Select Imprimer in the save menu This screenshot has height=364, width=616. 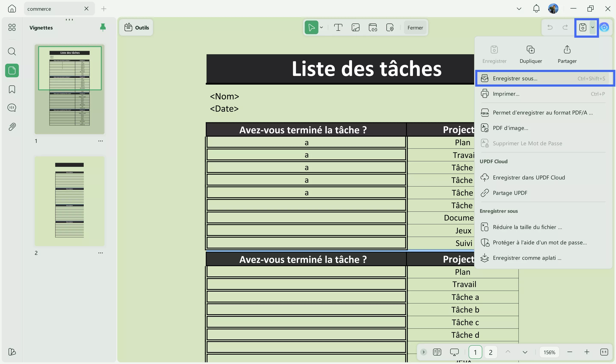(x=506, y=94)
